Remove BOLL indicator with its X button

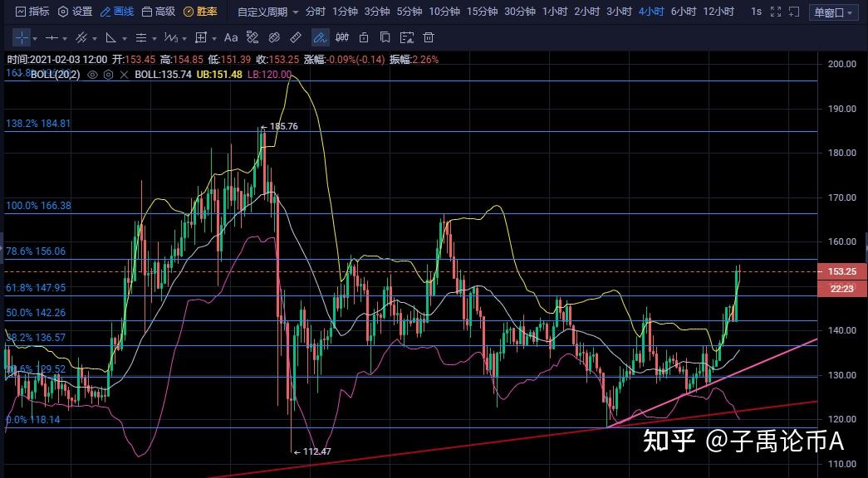point(124,75)
